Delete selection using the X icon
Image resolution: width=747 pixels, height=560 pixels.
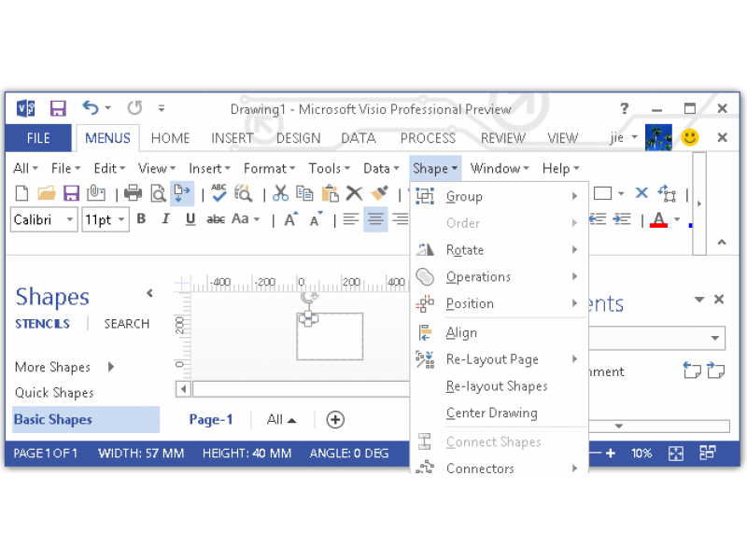coord(354,193)
